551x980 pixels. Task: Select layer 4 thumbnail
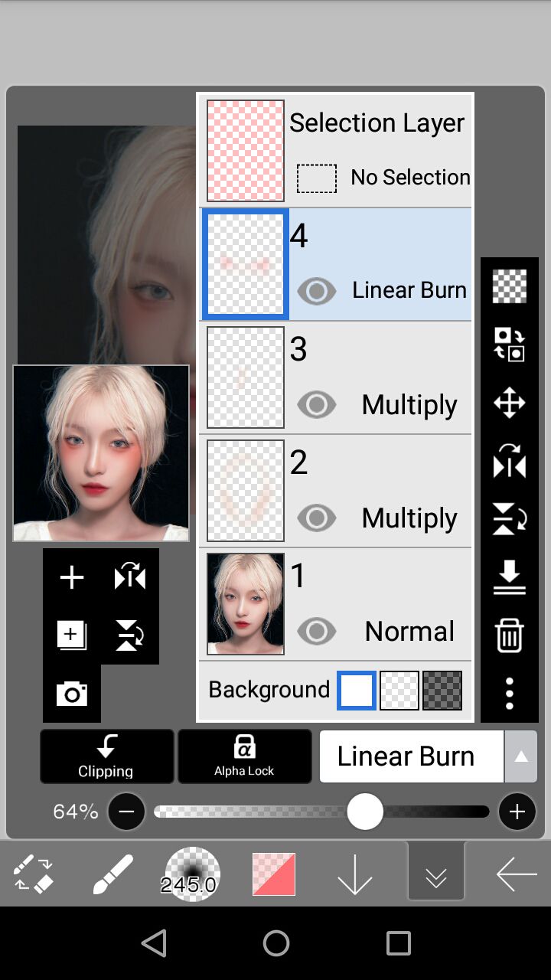pyautogui.click(x=246, y=264)
